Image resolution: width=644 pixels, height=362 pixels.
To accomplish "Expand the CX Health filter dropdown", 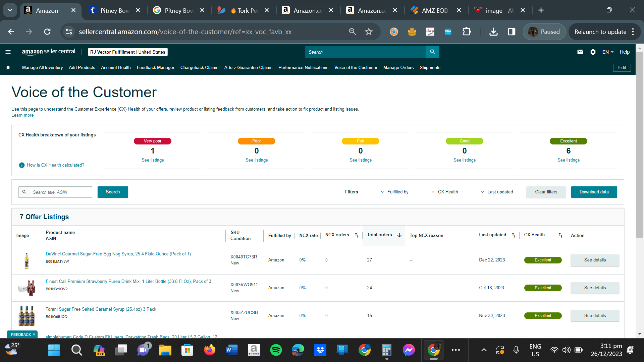I will (x=444, y=192).
